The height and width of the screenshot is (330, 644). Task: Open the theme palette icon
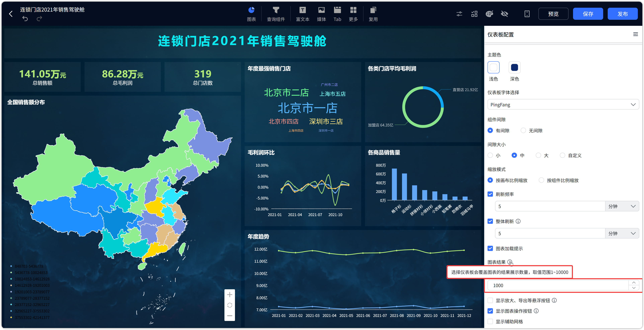[x=489, y=14]
